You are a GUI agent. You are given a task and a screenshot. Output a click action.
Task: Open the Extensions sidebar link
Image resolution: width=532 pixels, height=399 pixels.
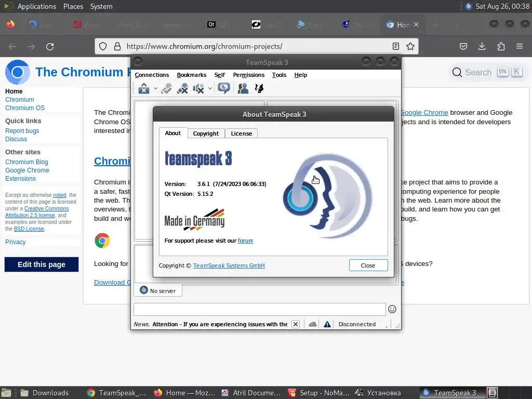(20, 179)
